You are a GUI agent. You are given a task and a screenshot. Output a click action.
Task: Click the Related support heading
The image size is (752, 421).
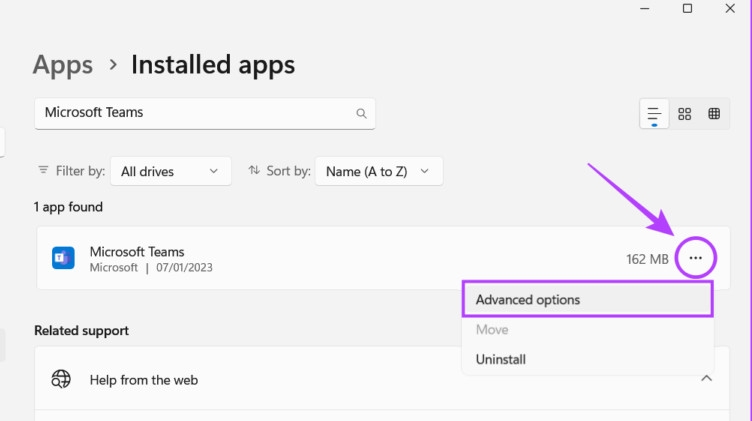point(82,331)
